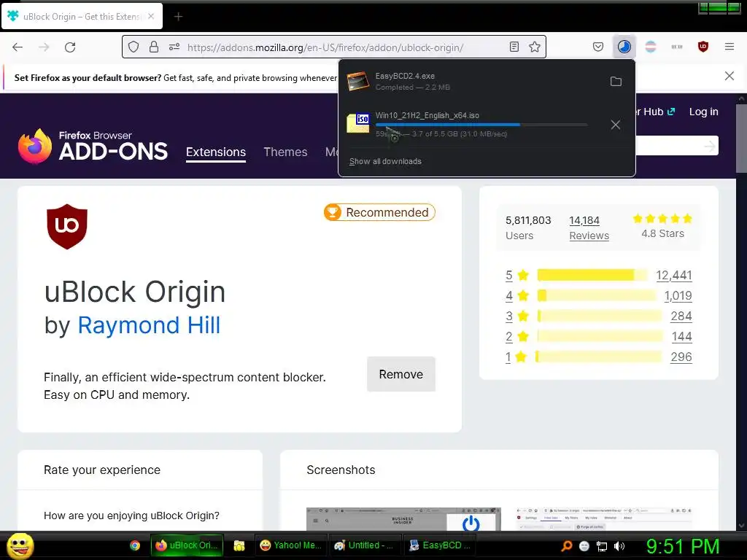Image resolution: width=747 pixels, height=560 pixels.
Task: Click Show all downloads
Action: 385,161
